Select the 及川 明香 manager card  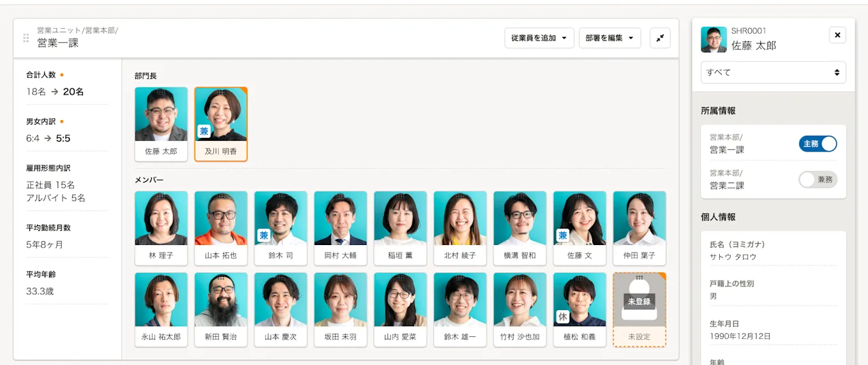(221, 124)
